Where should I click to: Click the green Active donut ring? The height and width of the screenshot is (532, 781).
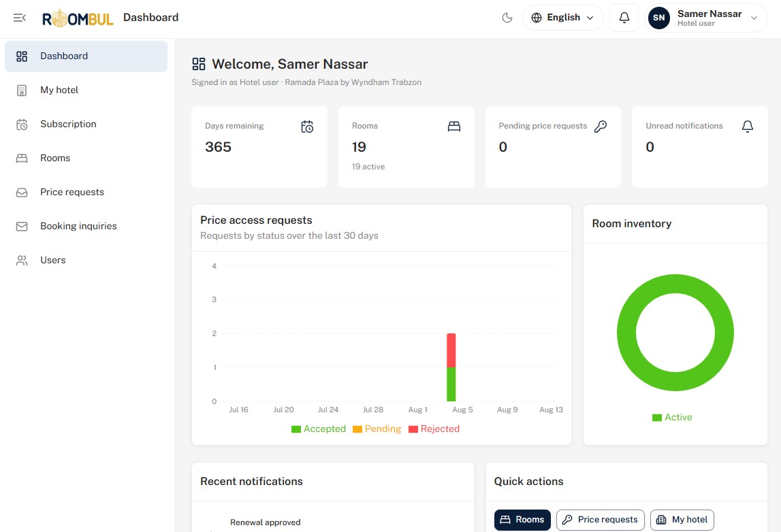pyautogui.click(x=675, y=284)
